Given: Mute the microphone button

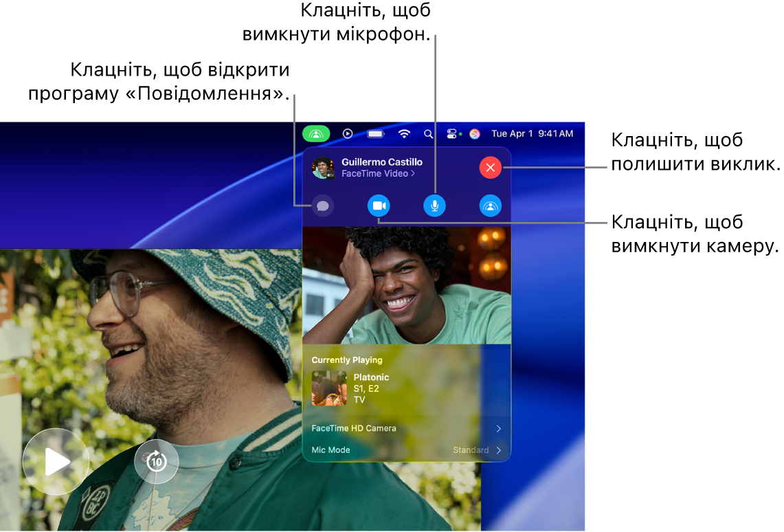Looking at the screenshot, I should [434, 206].
